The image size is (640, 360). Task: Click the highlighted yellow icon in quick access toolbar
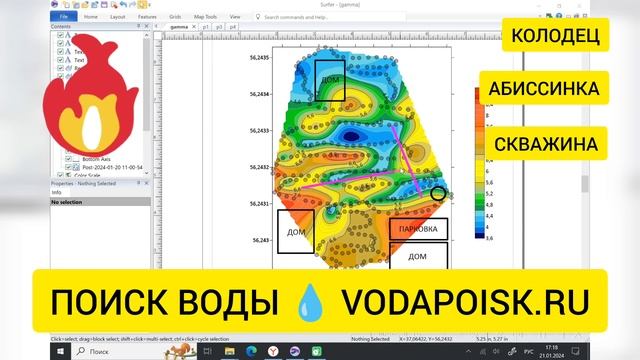142,5
